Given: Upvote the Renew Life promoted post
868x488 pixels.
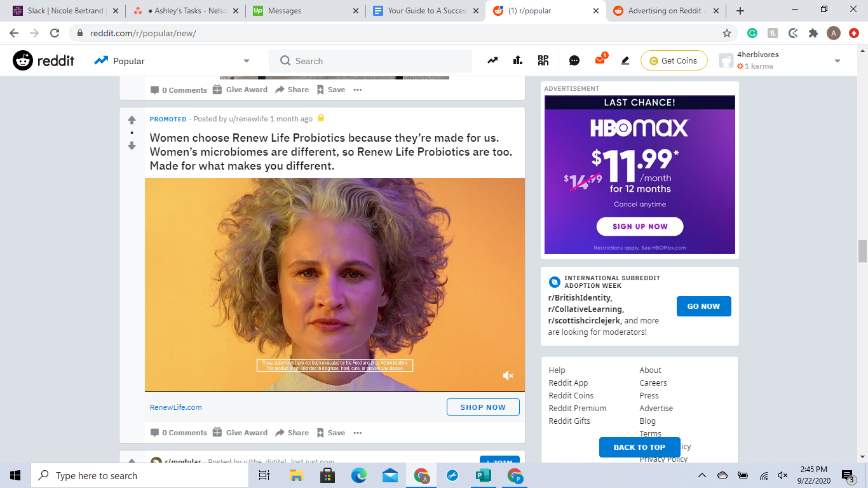Looking at the screenshot, I should tap(132, 119).
